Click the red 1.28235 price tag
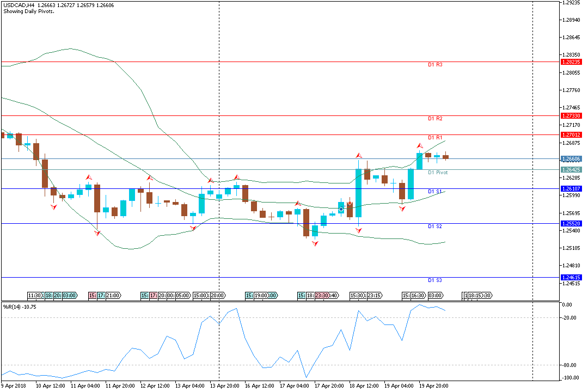The width and height of the screenshot is (588, 392). (571, 62)
